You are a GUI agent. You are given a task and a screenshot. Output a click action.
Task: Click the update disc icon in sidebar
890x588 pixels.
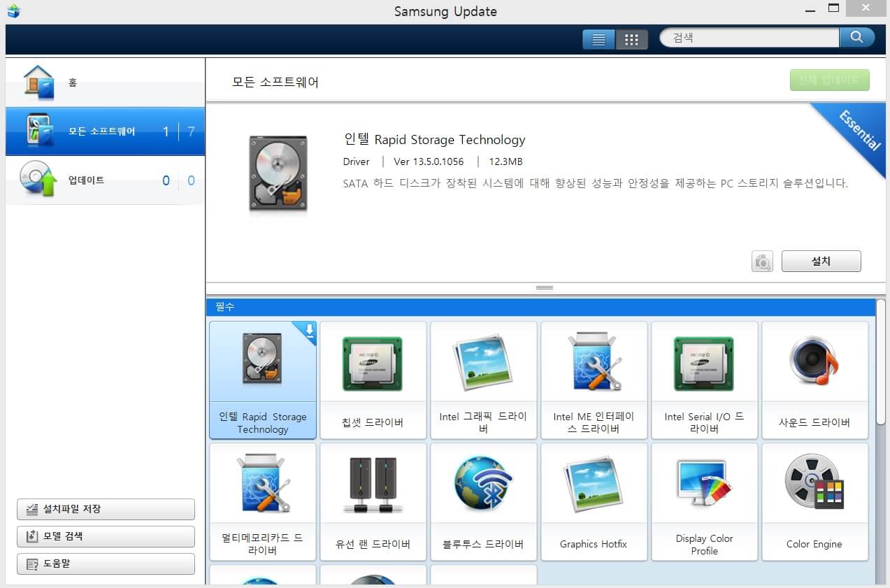[x=38, y=179]
